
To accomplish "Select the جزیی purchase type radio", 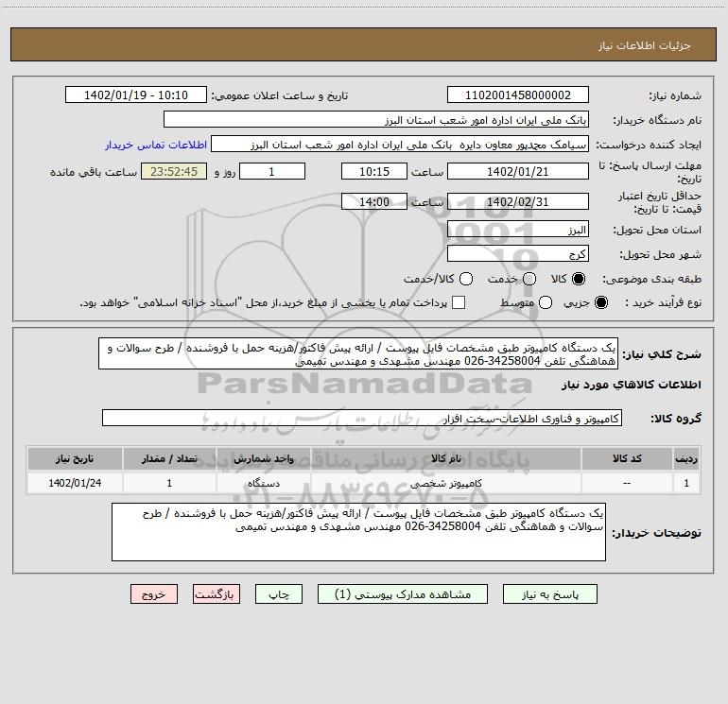I will point(601,302).
